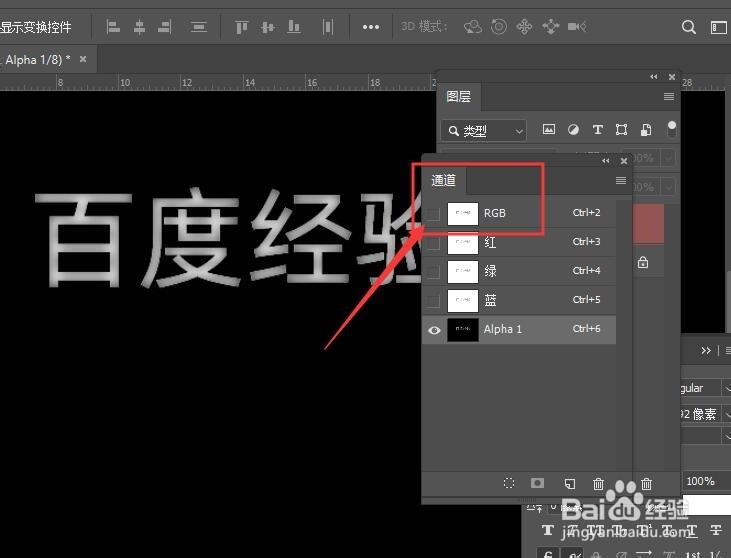Click the align horizontal centers icon
The width and height of the screenshot is (731, 558).
[139, 27]
